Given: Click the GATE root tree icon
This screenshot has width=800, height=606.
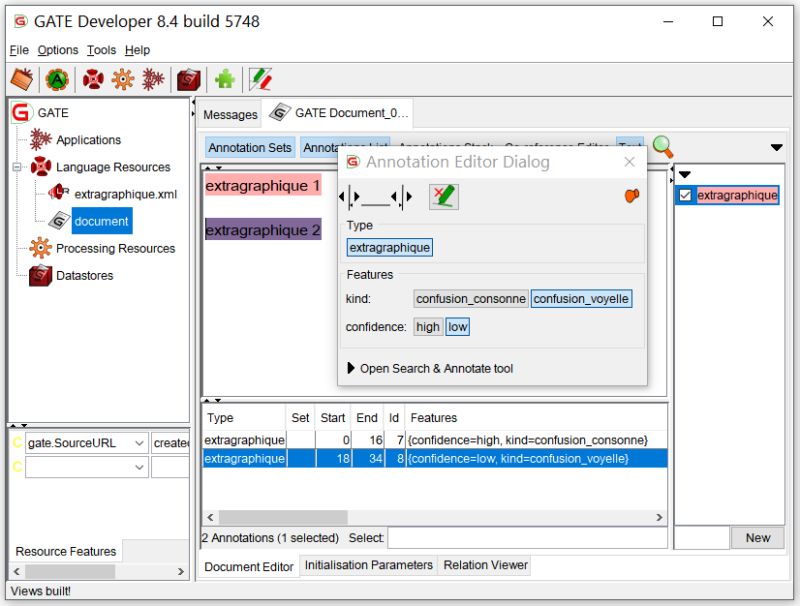Looking at the screenshot, I should pyautogui.click(x=21, y=112).
